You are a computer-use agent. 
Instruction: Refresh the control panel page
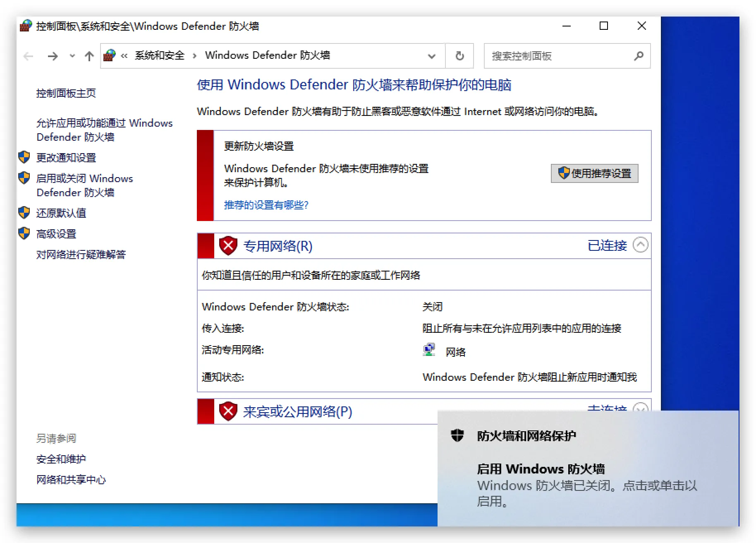point(459,56)
